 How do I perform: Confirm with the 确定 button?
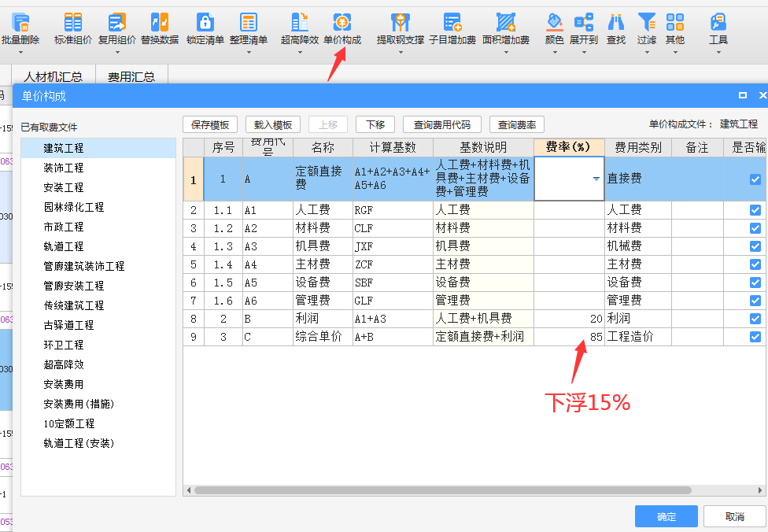666,516
